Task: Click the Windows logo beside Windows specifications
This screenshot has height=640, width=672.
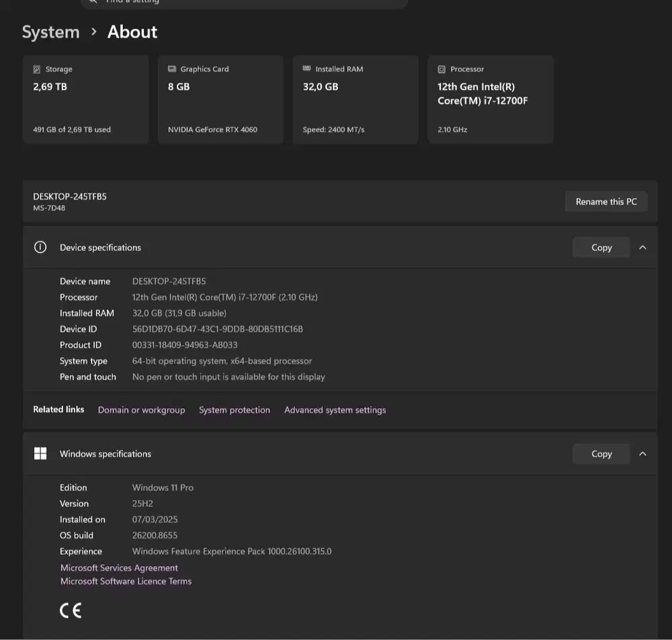Action: point(40,454)
